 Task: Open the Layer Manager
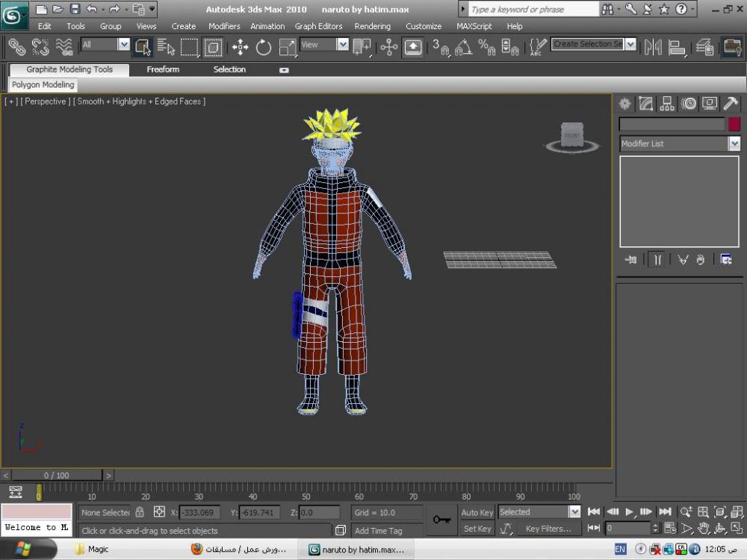[704, 46]
